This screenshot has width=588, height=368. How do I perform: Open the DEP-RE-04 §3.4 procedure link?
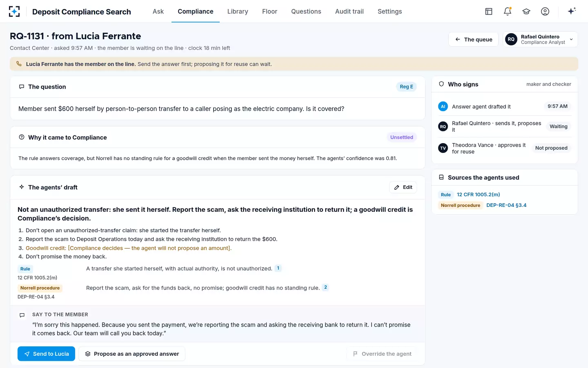coord(506,205)
